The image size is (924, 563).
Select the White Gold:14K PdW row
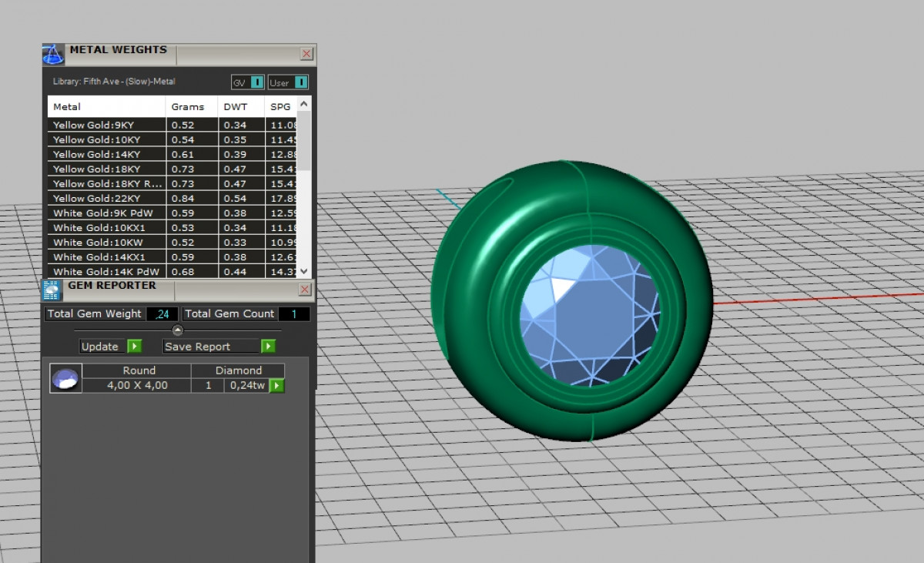[105, 271]
